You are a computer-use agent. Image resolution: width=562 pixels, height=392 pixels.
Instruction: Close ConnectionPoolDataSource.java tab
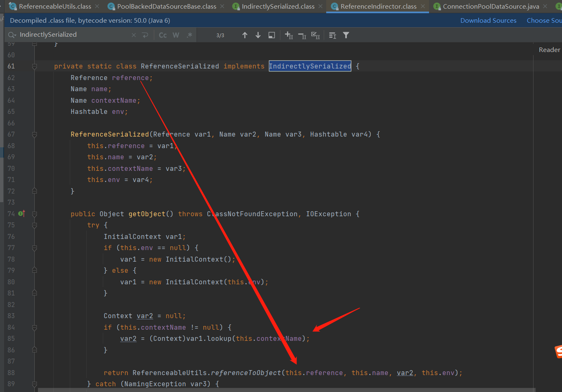point(545,6)
